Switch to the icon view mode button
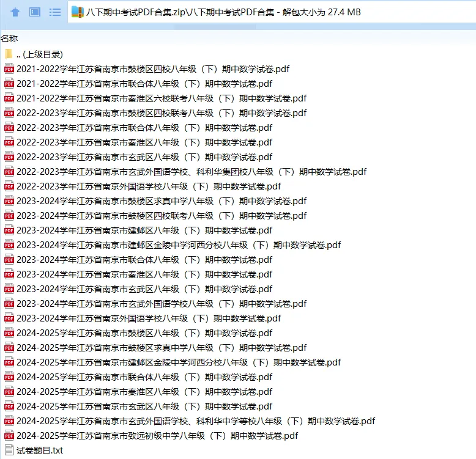The width and height of the screenshot is (476, 459). 35,12
